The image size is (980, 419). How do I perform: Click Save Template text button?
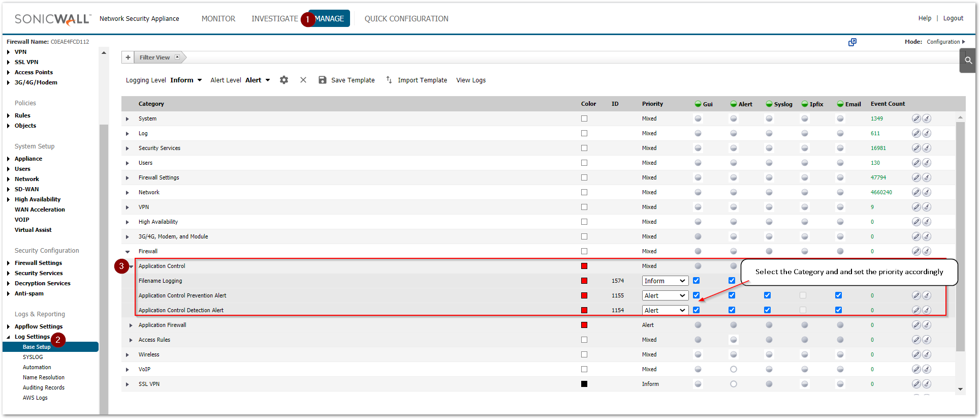(x=353, y=80)
